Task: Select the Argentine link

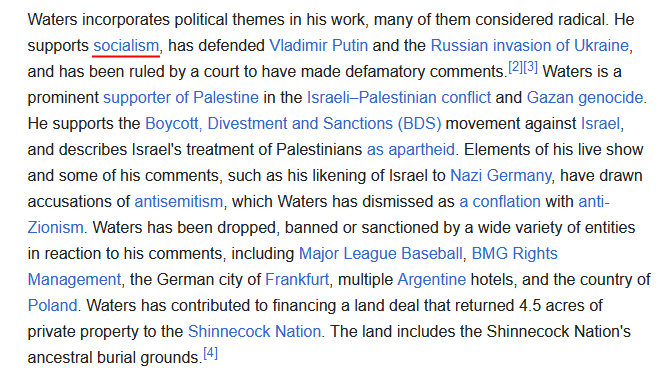Action: tap(431, 280)
